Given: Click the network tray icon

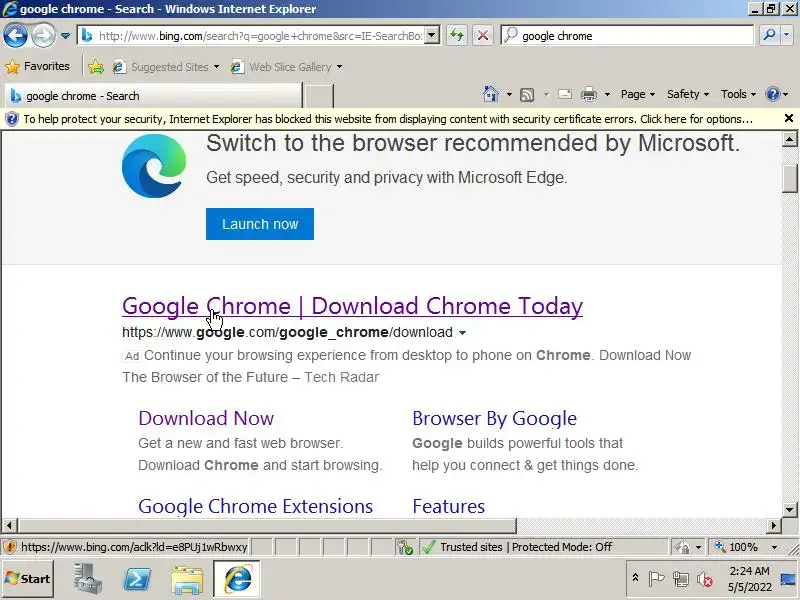Looking at the screenshot, I should (680, 579).
